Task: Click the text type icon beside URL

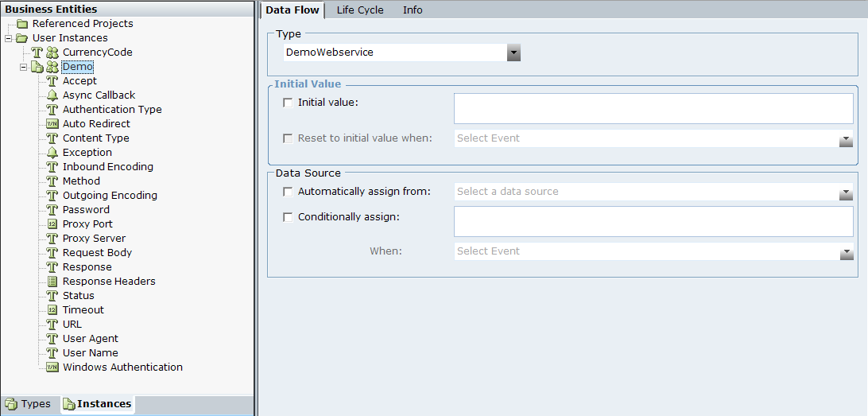Action: click(x=52, y=325)
